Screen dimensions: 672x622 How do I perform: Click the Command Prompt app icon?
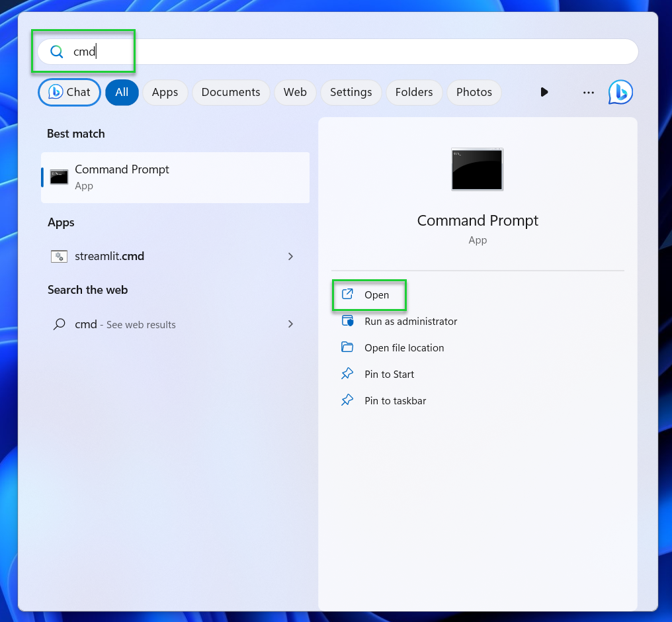59,177
